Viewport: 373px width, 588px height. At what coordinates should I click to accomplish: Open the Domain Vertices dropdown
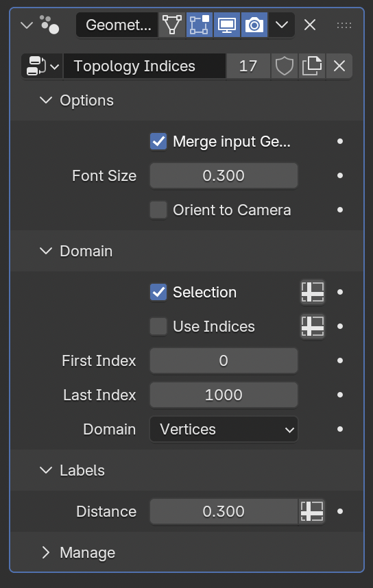coord(224,430)
